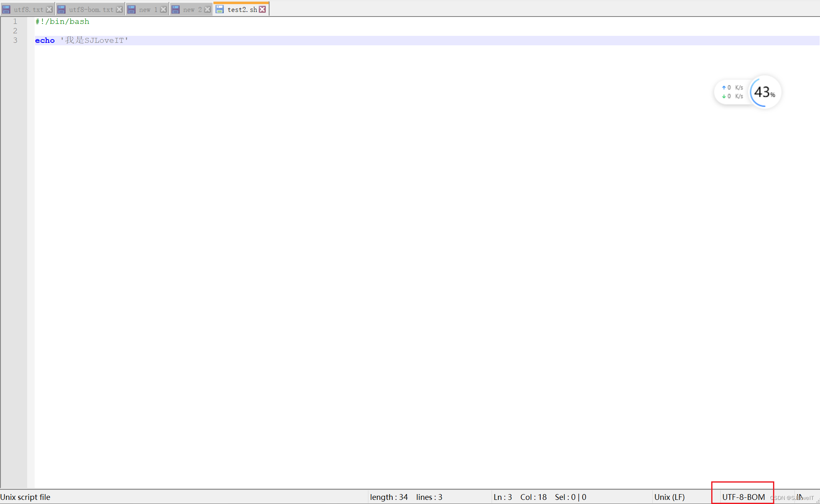Click the disk icon on new 2 tab

pos(175,9)
